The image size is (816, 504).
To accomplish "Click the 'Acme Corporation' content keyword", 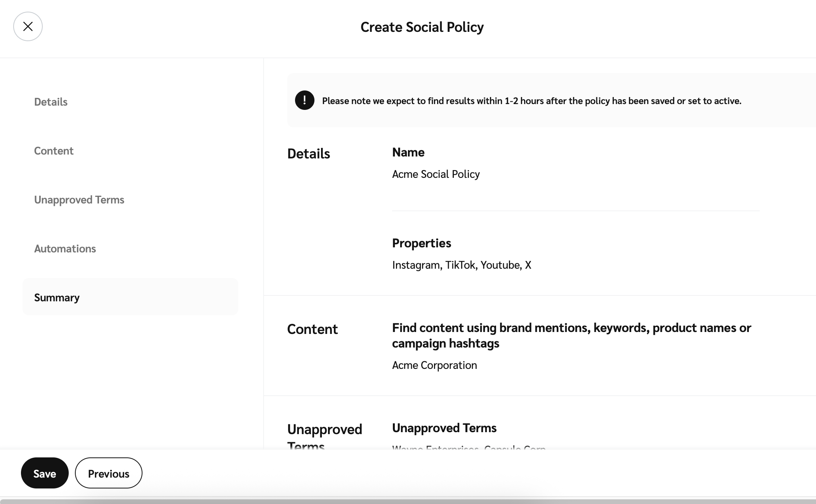I will [x=434, y=365].
